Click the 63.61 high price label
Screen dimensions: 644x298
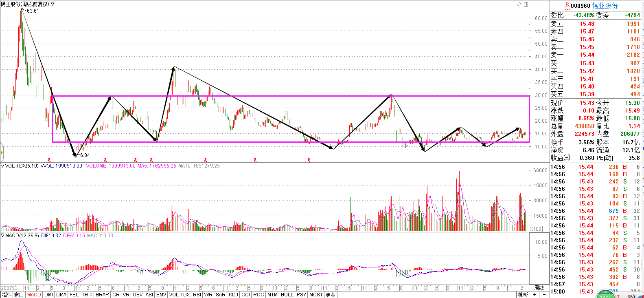[x=33, y=11]
